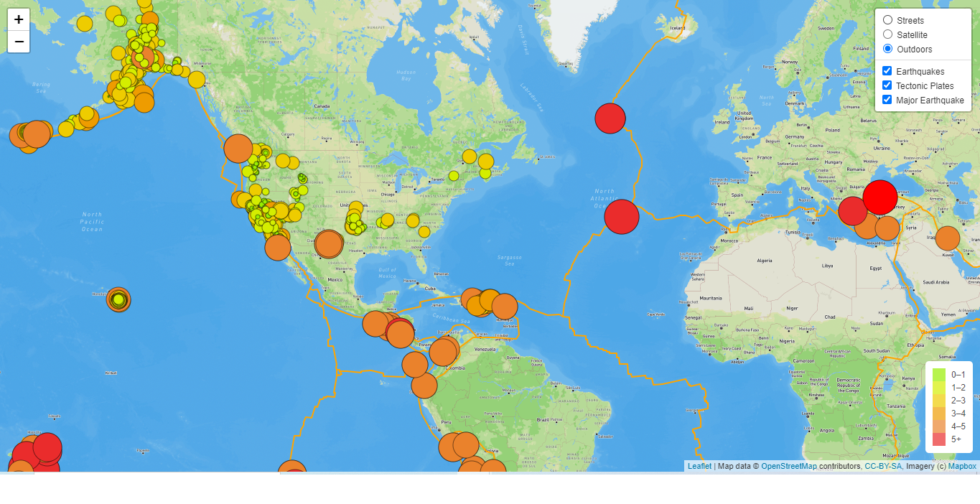Screen dimensions: 980x504
Task: Switch basemap to Satellite view
Action: tap(887, 34)
